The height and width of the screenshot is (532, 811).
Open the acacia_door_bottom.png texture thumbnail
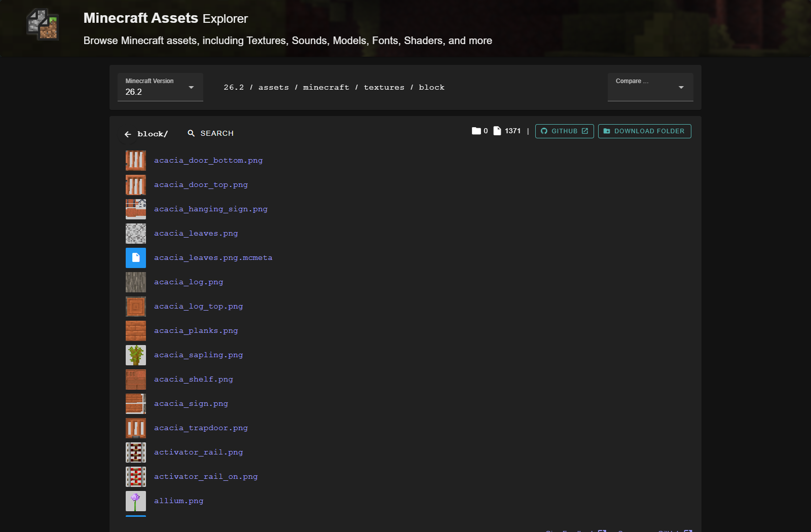[136, 161]
